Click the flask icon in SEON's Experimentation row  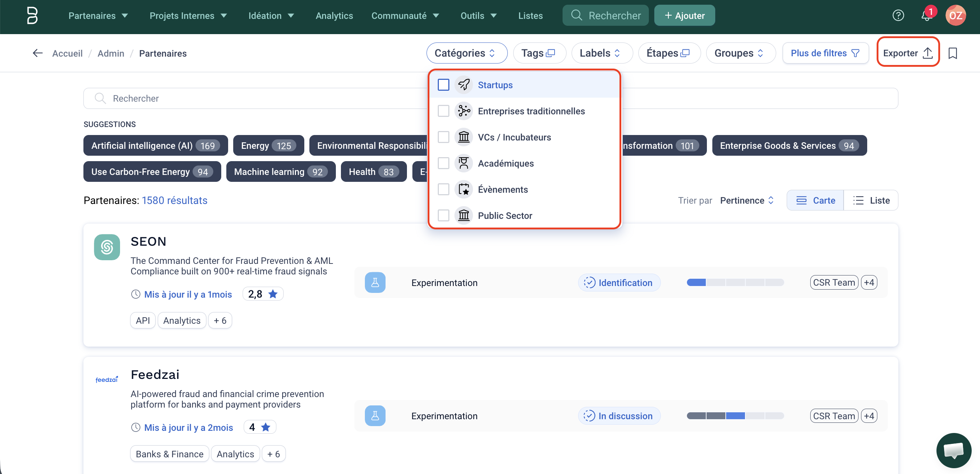[x=375, y=282]
